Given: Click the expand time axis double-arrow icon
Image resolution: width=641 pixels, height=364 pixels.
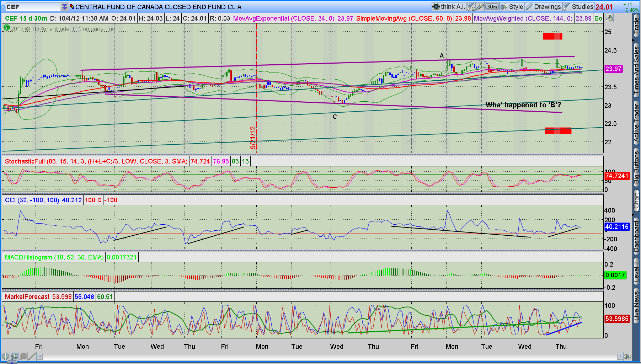Looking at the screenshot, I should pyautogui.click(x=627, y=356).
